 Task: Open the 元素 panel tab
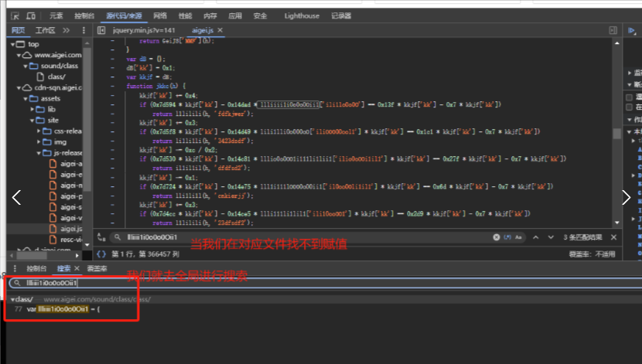[x=56, y=16]
